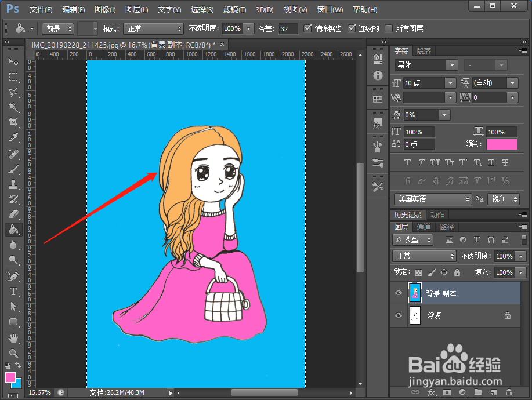Open the 前景 fill source dropdown
This screenshot has width=532, height=400.
58,29
